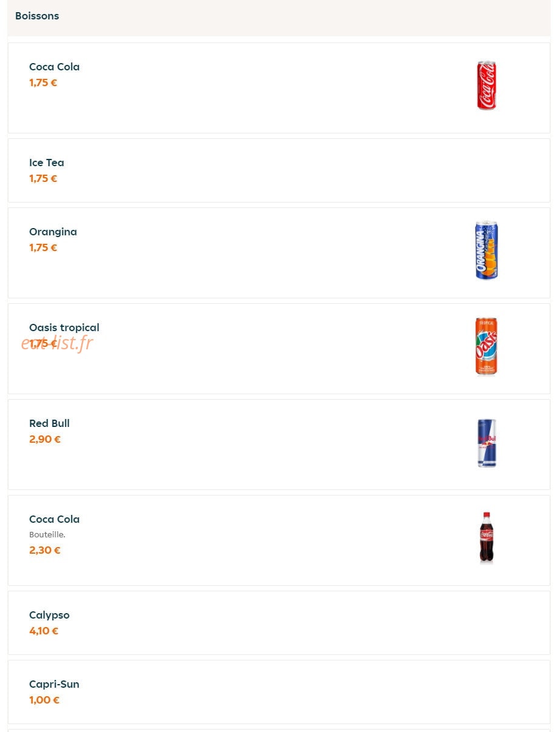The height and width of the screenshot is (732, 560).
Task: Click the Red Bull 2,90 € price
Action: (x=45, y=439)
